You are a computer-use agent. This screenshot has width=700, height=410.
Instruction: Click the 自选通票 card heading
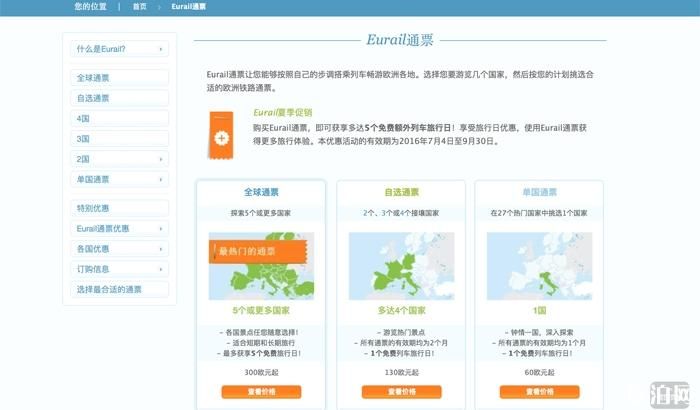(402, 192)
